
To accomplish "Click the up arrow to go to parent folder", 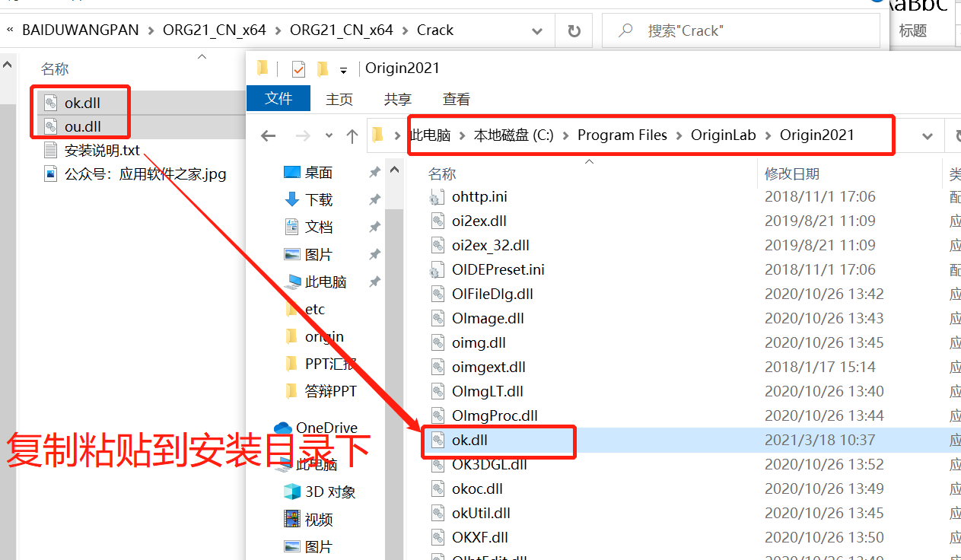I will [x=352, y=135].
